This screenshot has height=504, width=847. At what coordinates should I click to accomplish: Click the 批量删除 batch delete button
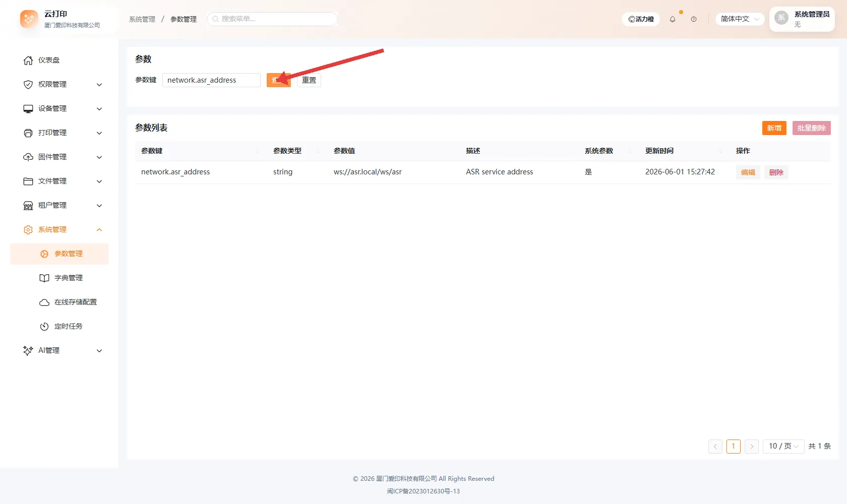(812, 128)
